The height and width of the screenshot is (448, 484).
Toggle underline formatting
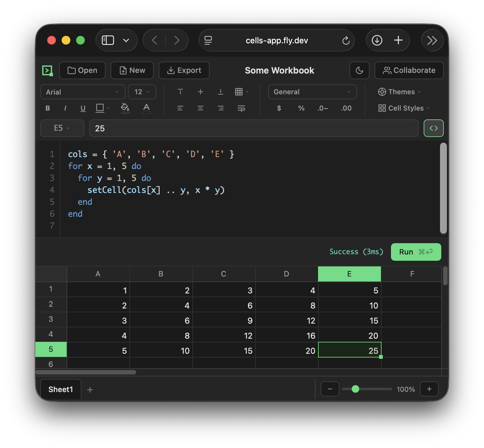[x=83, y=108]
